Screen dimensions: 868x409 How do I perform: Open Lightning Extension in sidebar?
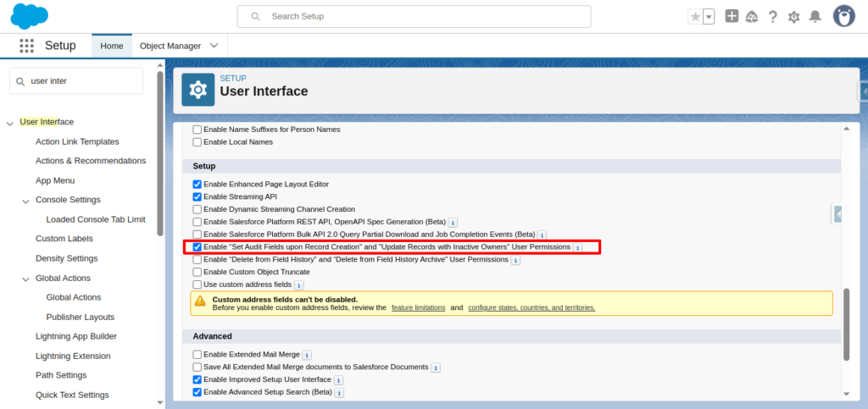click(x=73, y=356)
